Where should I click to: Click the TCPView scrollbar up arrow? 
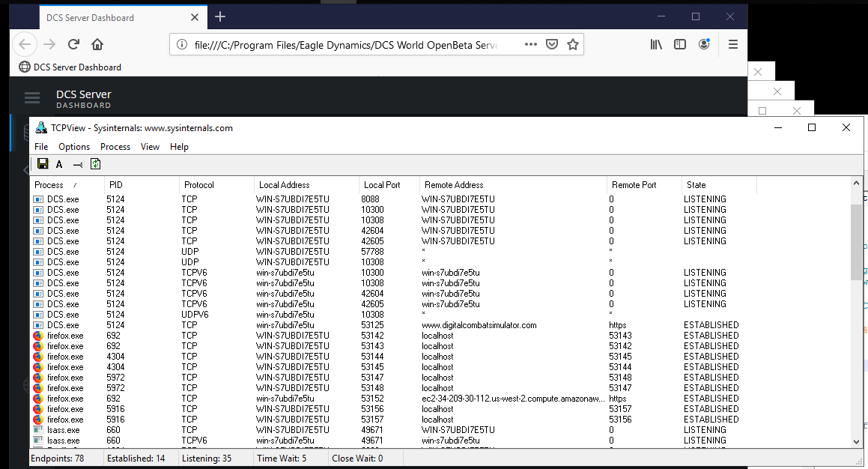tap(856, 184)
